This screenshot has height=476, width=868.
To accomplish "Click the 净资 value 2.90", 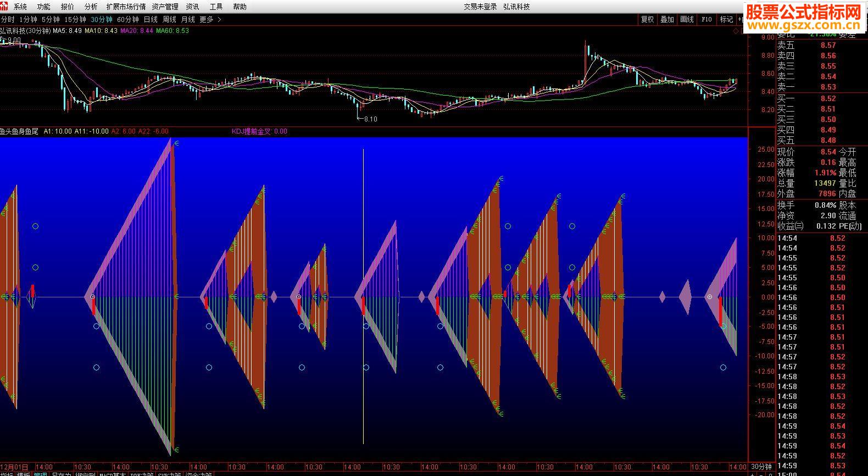I will coord(828,215).
